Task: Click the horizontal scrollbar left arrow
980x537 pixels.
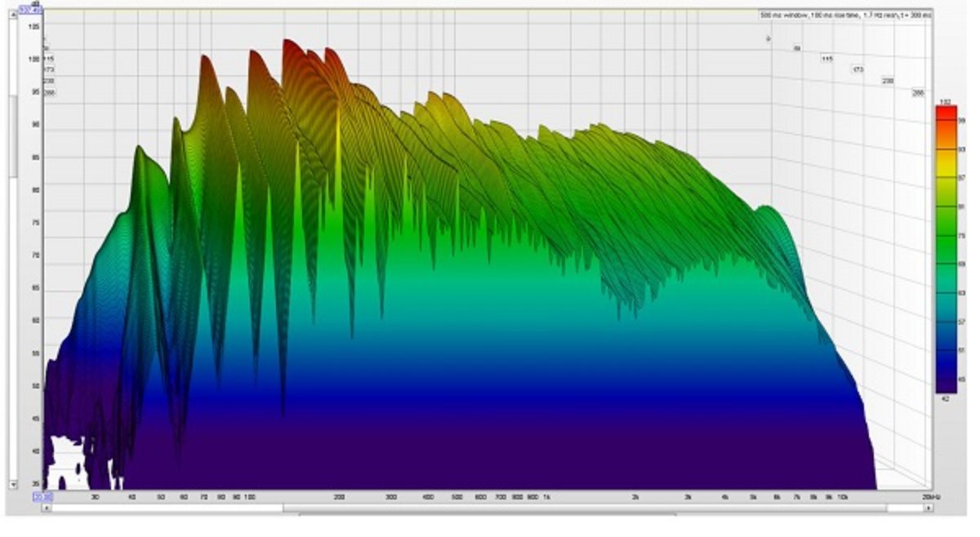Action: pos(47,508)
